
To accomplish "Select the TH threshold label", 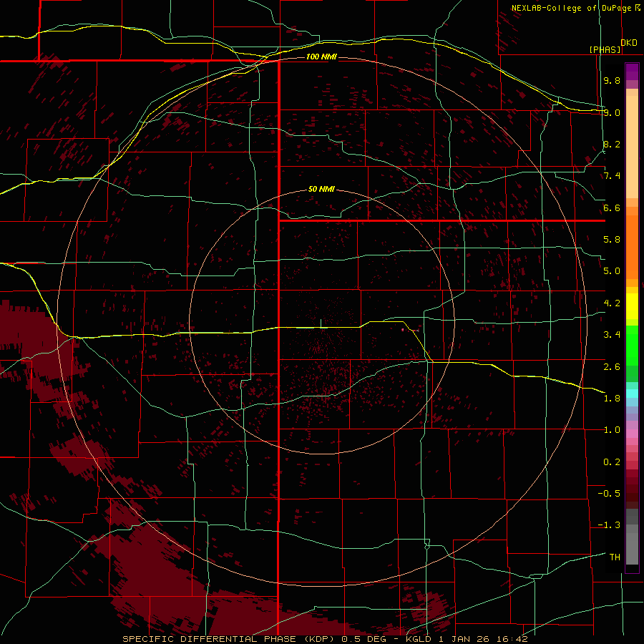I will pyautogui.click(x=615, y=557).
